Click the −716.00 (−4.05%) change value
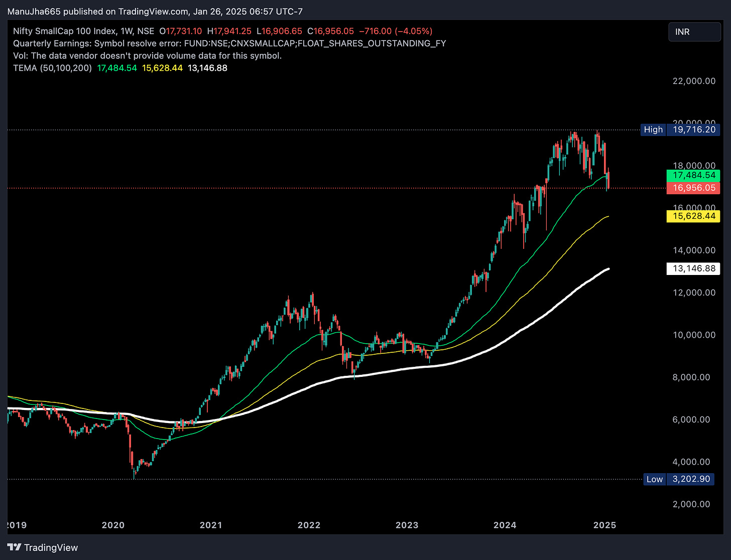Image resolution: width=731 pixels, height=560 pixels. point(396,31)
